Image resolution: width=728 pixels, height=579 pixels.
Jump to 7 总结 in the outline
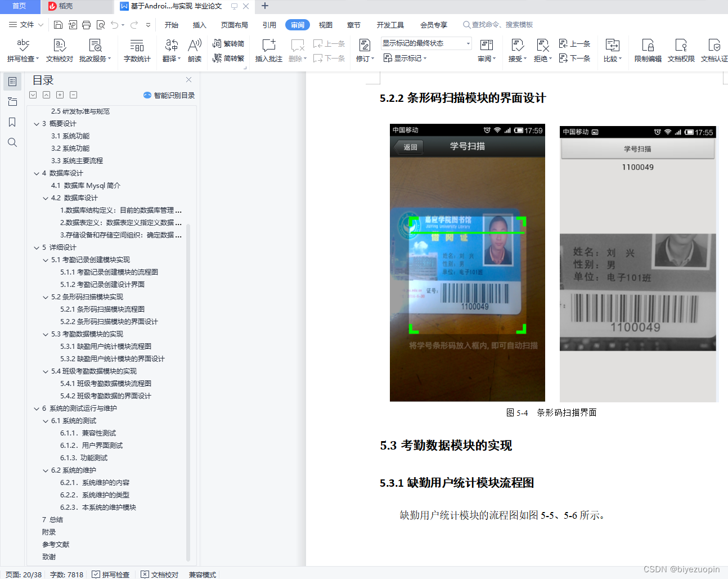pos(52,520)
